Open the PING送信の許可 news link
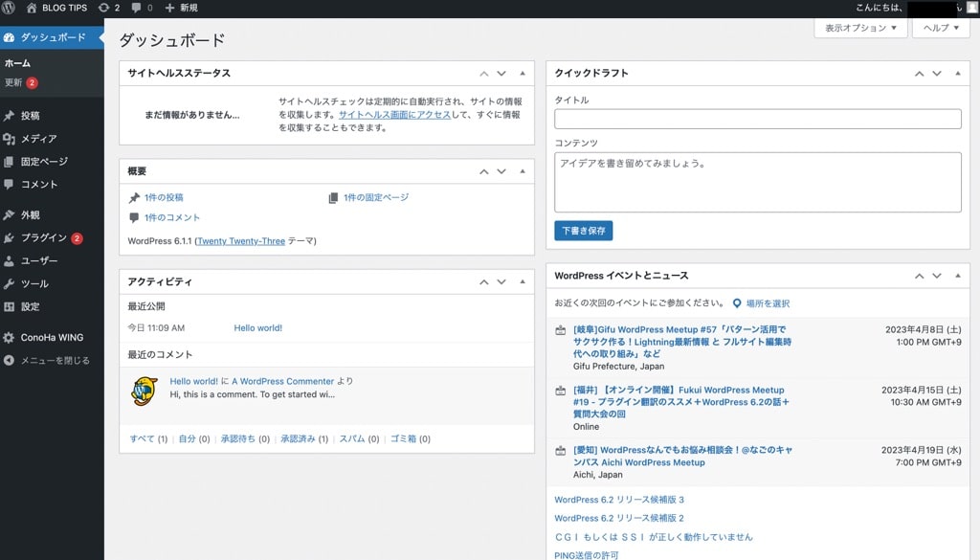This screenshot has width=980, height=560. point(587,555)
